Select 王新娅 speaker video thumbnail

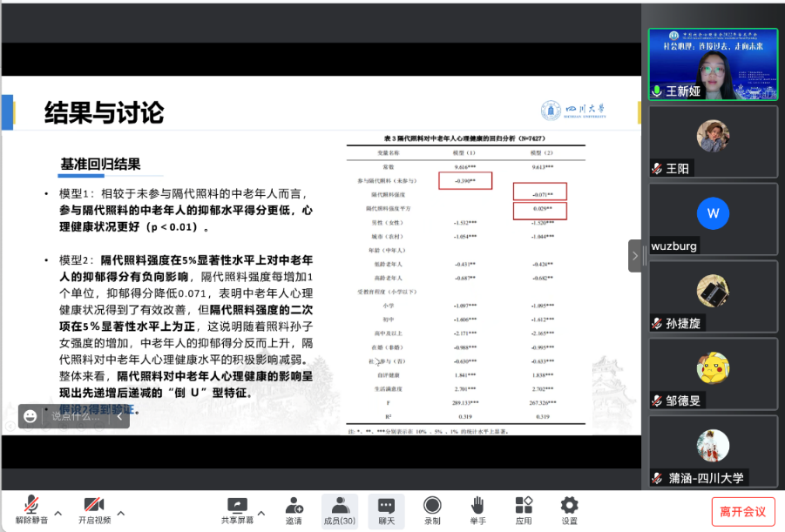(x=713, y=64)
